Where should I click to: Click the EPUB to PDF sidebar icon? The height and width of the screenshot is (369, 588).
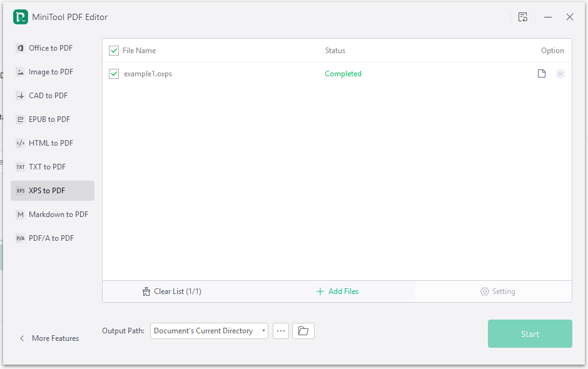(x=21, y=119)
